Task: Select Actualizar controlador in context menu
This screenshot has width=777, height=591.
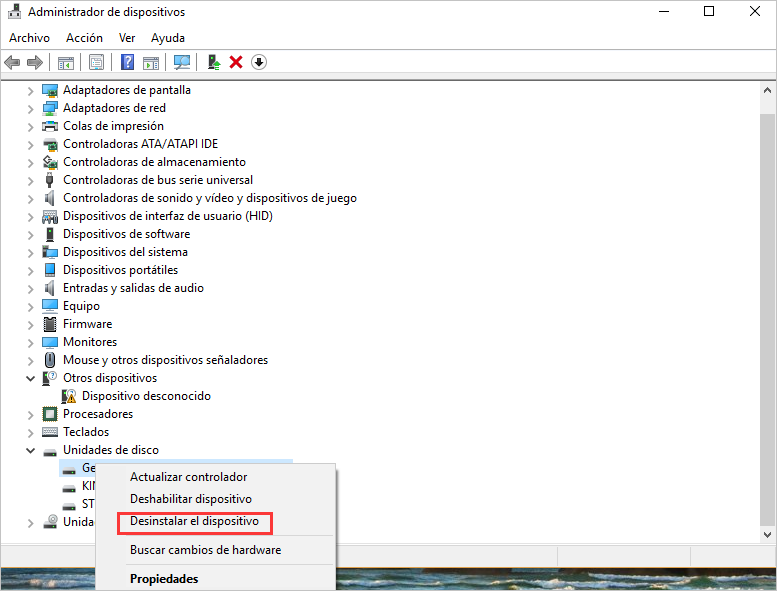Action: click(x=188, y=477)
